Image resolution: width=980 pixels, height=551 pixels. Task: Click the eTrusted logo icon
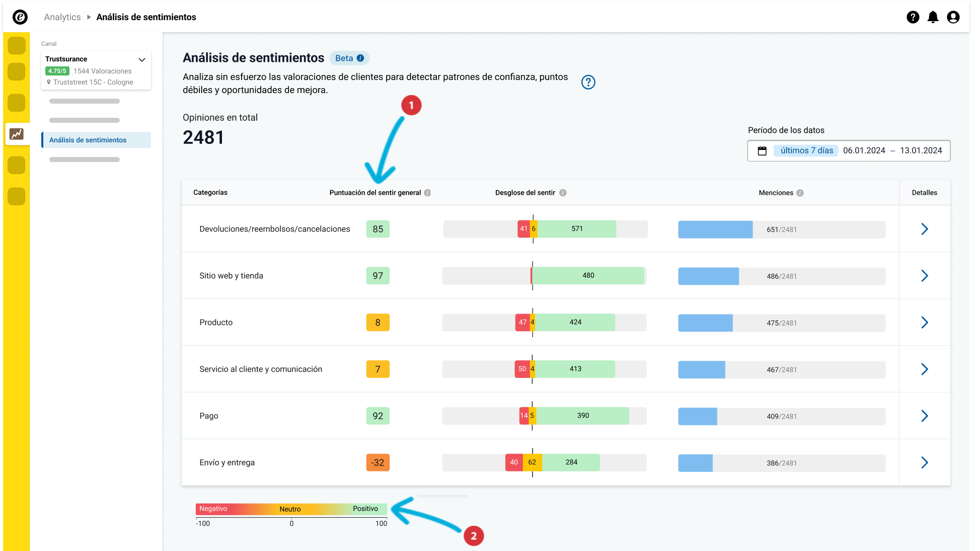point(20,17)
